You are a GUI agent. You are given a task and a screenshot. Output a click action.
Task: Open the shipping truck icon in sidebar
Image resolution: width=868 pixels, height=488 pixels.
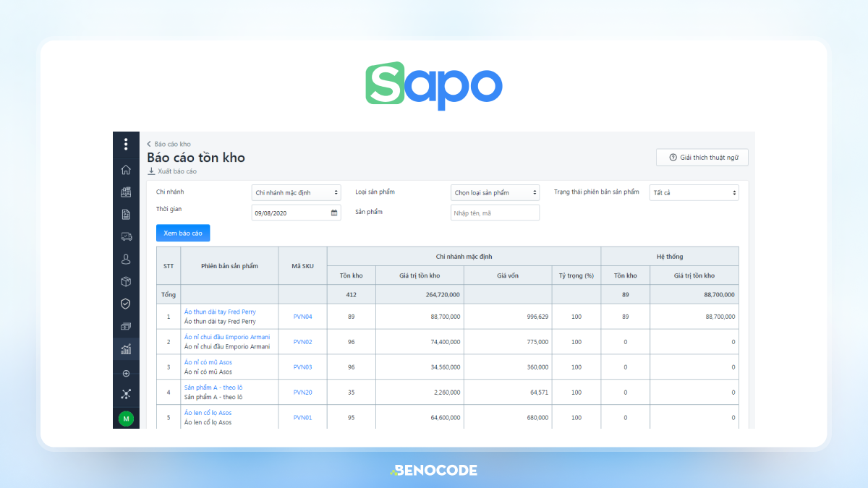(x=126, y=236)
